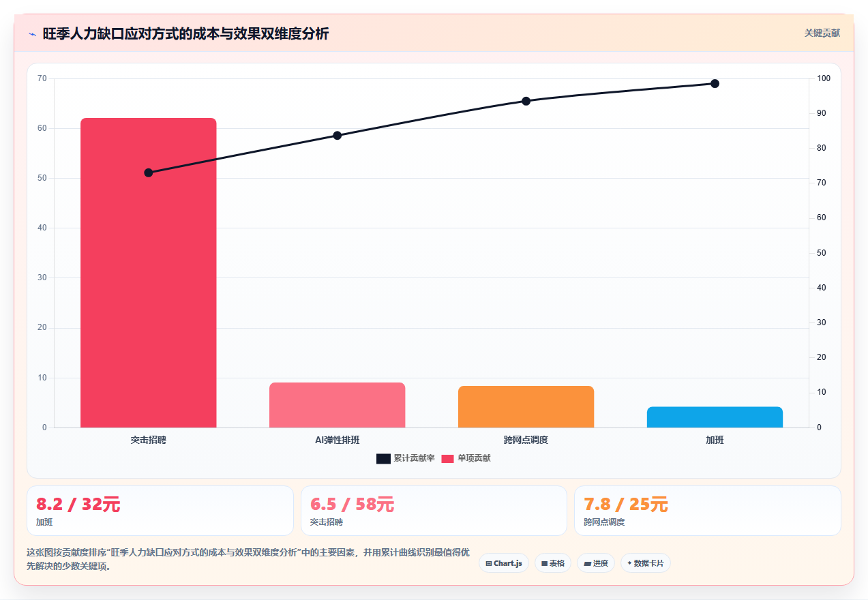Click the orange 跨网点调度 bar

pyautogui.click(x=526, y=407)
